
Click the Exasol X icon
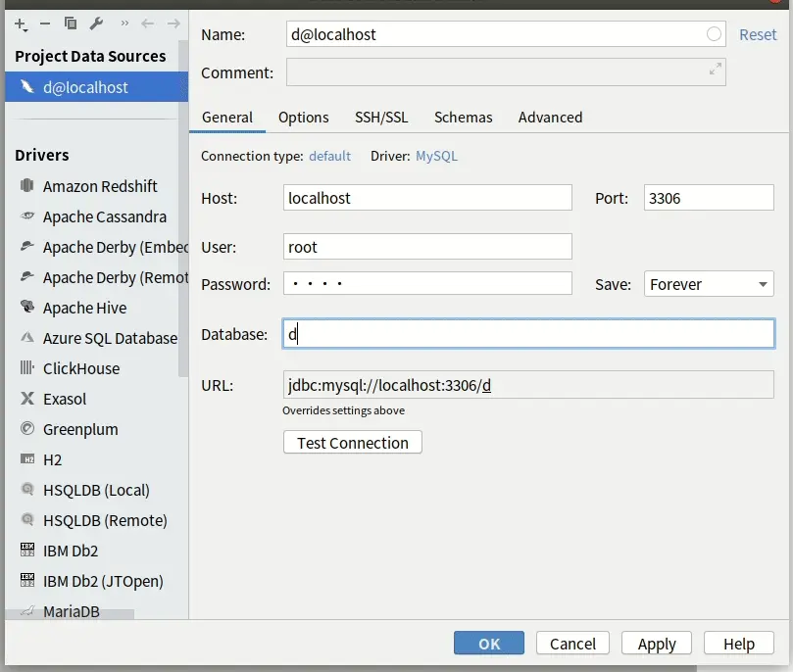(27, 398)
